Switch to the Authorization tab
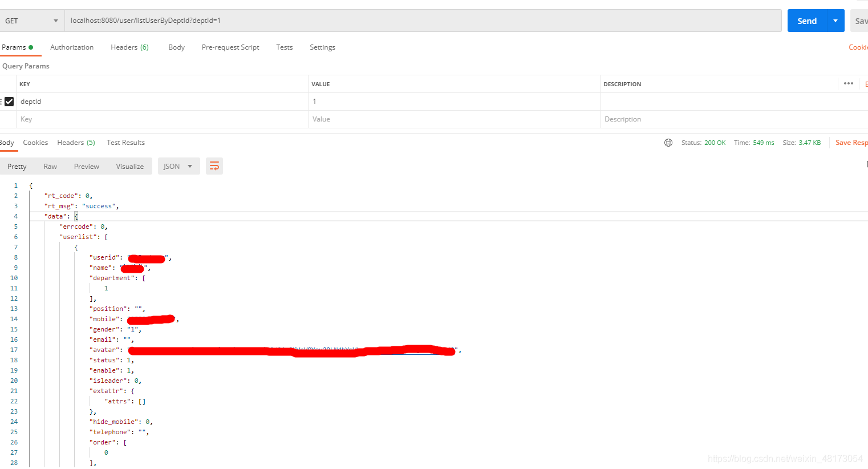 (x=72, y=47)
